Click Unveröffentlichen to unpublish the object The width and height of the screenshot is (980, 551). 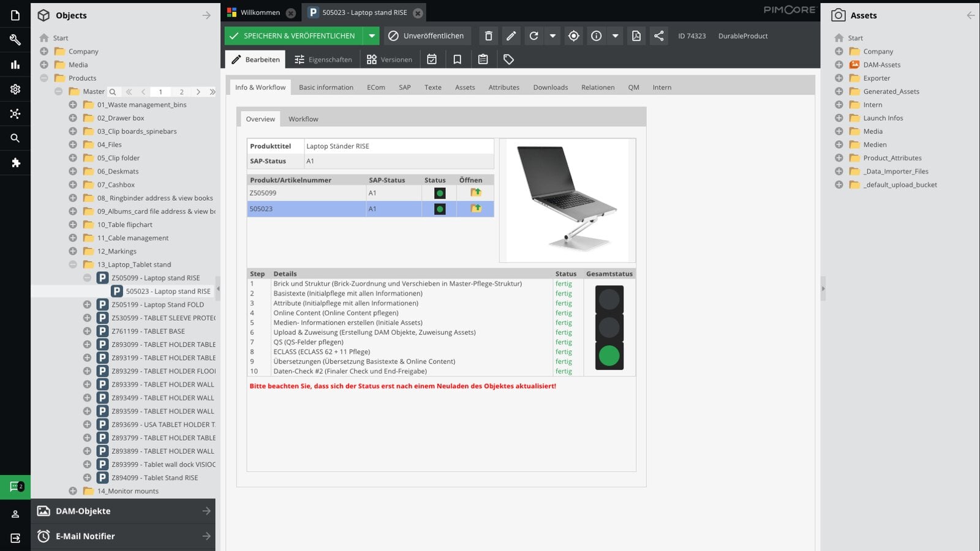tap(428, 36)
